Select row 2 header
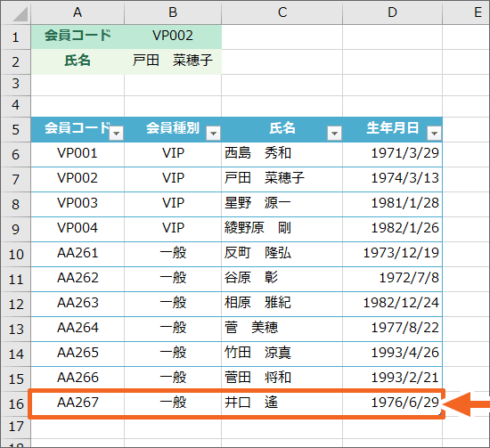Screen dimensions: 490x448 [16, 61]
